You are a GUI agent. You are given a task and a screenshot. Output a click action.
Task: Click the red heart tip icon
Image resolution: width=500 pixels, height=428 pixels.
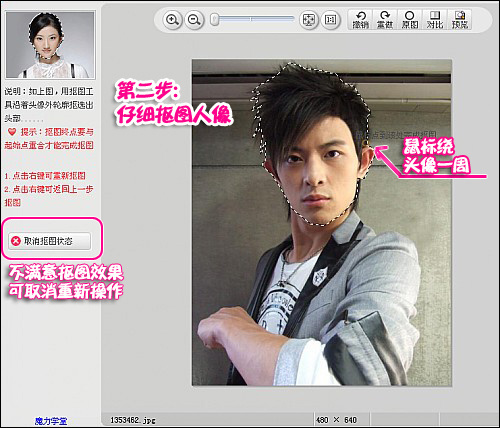click(x=12, y=132)
